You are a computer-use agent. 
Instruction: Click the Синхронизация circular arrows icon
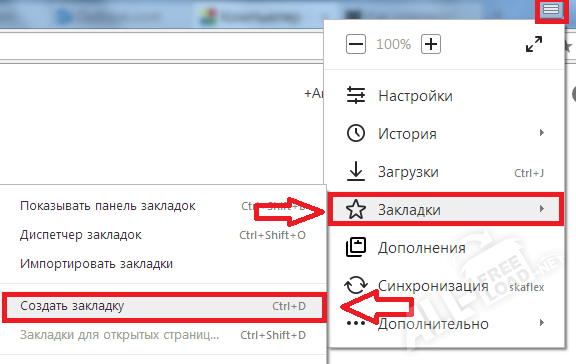coord(356,285)
